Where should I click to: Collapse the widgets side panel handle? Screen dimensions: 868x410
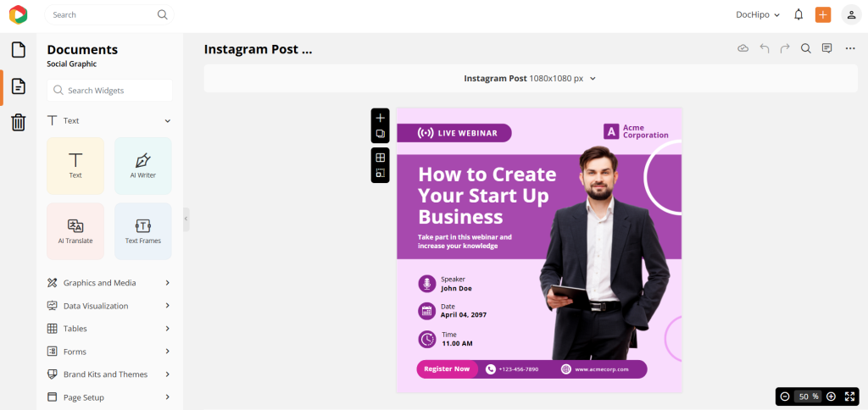click(x=186, y=219)
